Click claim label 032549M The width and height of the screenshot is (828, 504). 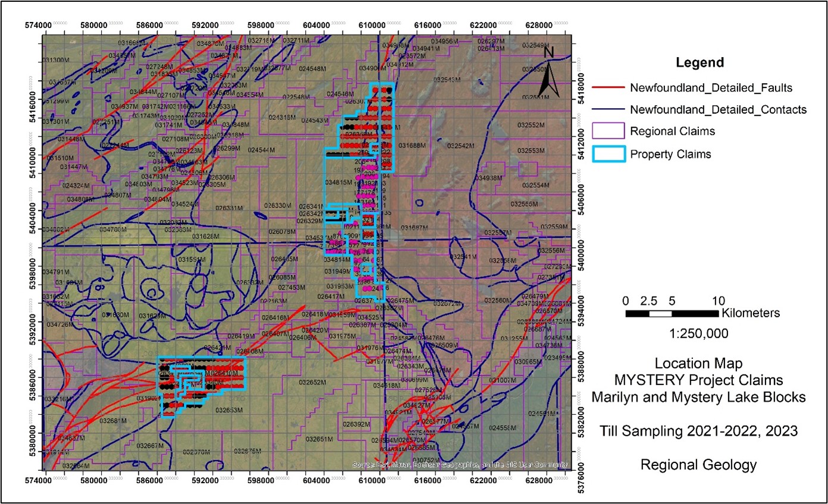[x=535, y=45]
